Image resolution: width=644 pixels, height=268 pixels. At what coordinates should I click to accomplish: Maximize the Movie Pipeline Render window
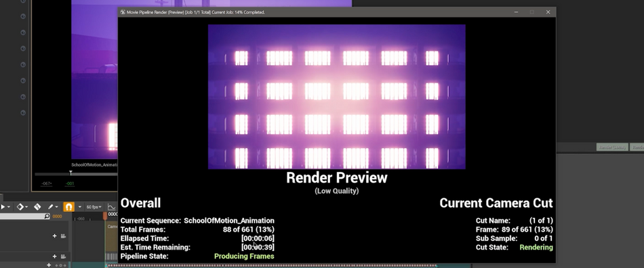(x=532, y=12)
